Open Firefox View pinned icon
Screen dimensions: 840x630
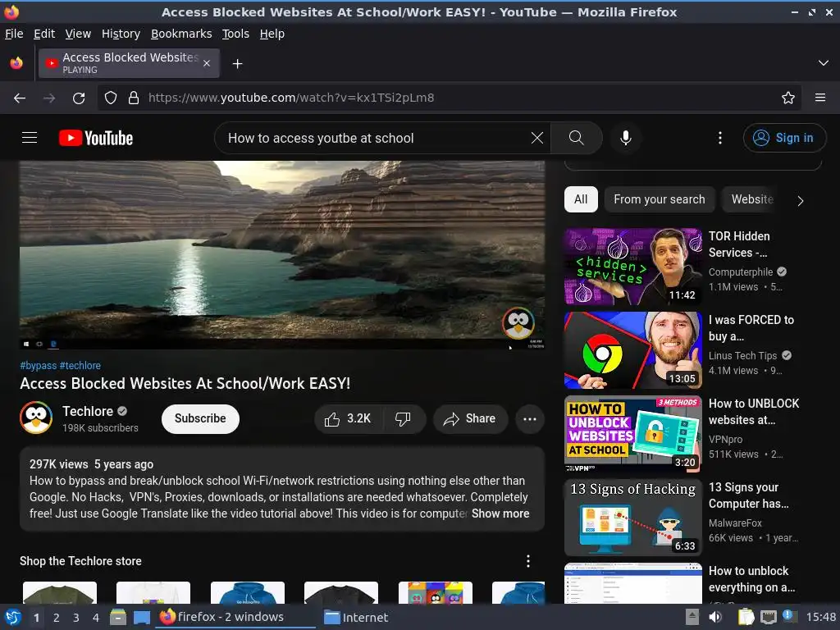[x=16, y=63]
